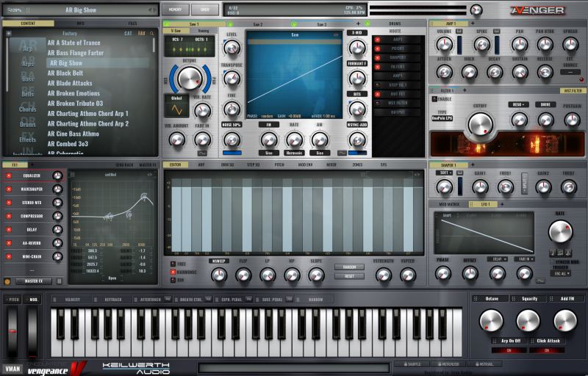This screenshot has height=376, width=588.
Task: Click the waveform display arrows icon
Action: (x=336, y=35)
